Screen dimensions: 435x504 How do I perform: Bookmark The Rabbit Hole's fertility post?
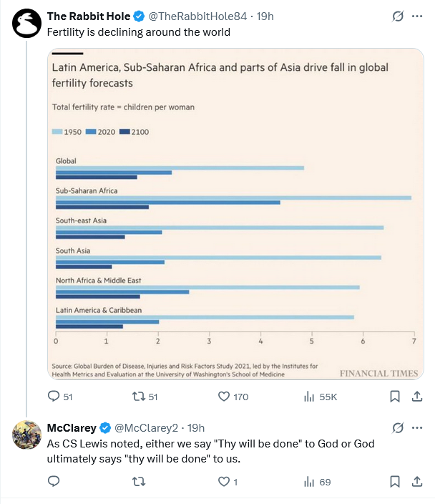(395, 397)
